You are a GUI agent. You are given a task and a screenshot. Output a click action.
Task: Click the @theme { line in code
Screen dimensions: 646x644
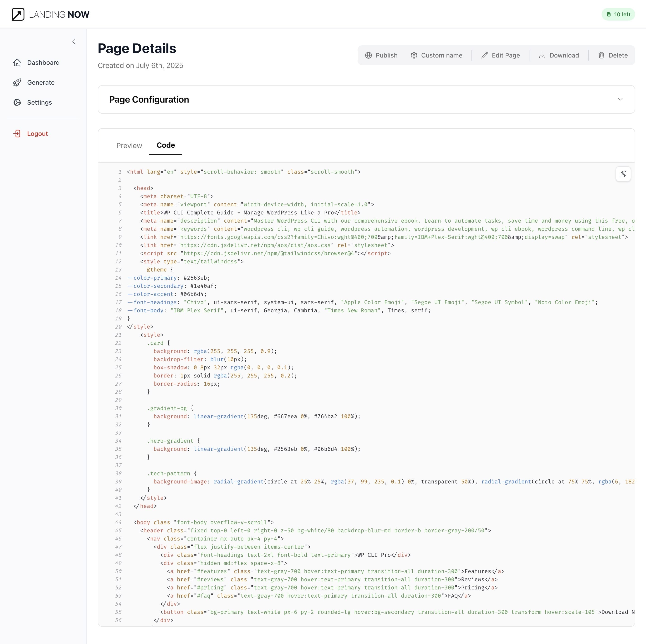coord(160,270)
